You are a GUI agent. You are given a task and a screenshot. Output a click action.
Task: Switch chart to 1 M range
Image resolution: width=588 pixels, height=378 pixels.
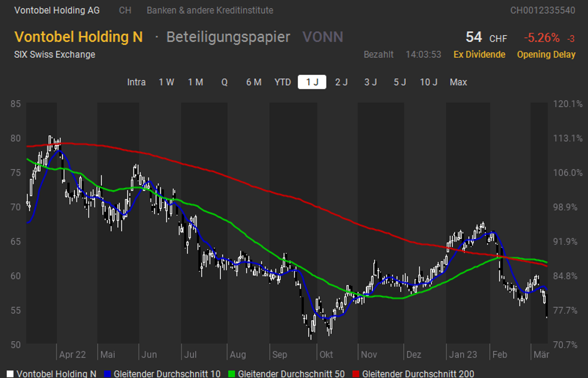pyautogui.click(x=195, y=82)
